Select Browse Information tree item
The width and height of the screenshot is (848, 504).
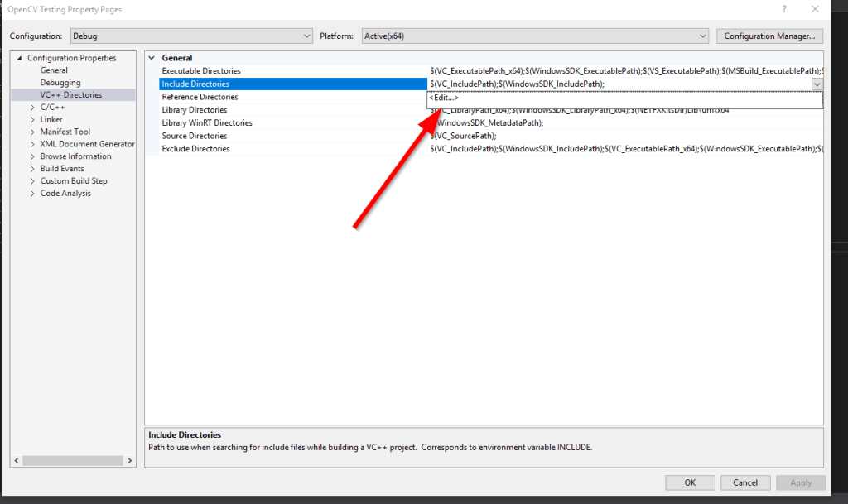click(75, 156)
